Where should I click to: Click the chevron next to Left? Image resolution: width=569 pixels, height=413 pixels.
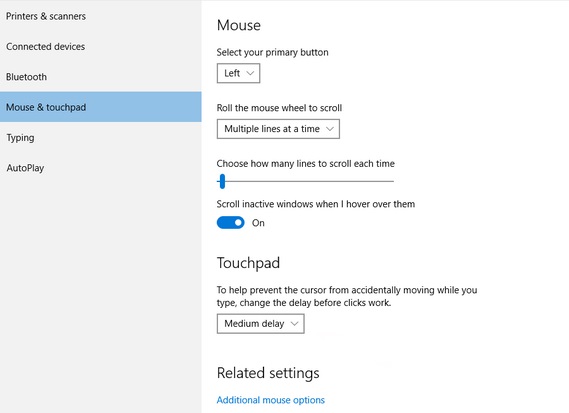click(x=250, y=73)
